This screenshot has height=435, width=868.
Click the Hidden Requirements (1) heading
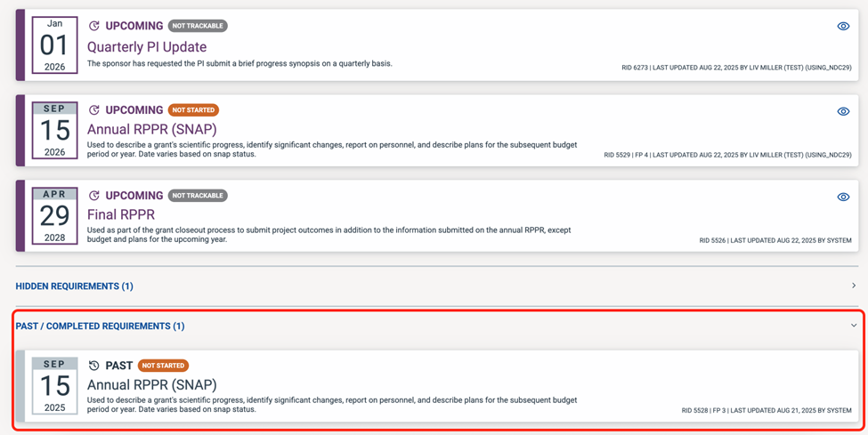click(75, 286)
